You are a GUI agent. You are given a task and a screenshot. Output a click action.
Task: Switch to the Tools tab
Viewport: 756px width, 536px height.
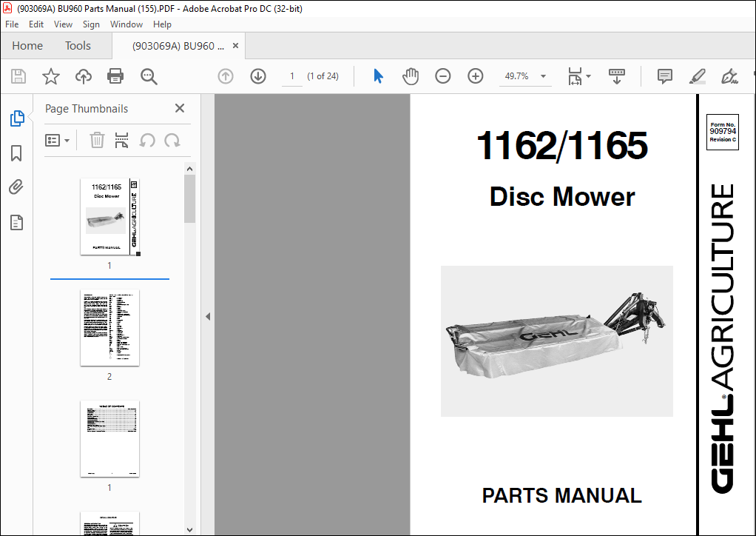point(78,46)
